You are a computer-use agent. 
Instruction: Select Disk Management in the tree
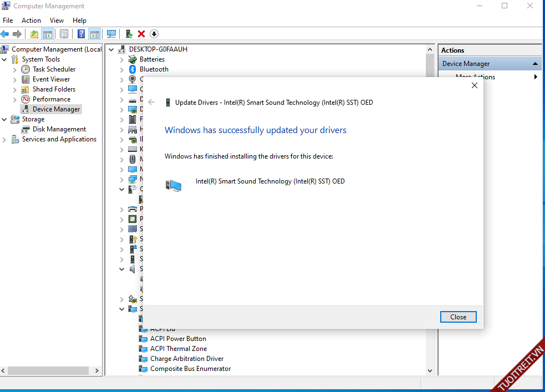[x=59, y=129]
